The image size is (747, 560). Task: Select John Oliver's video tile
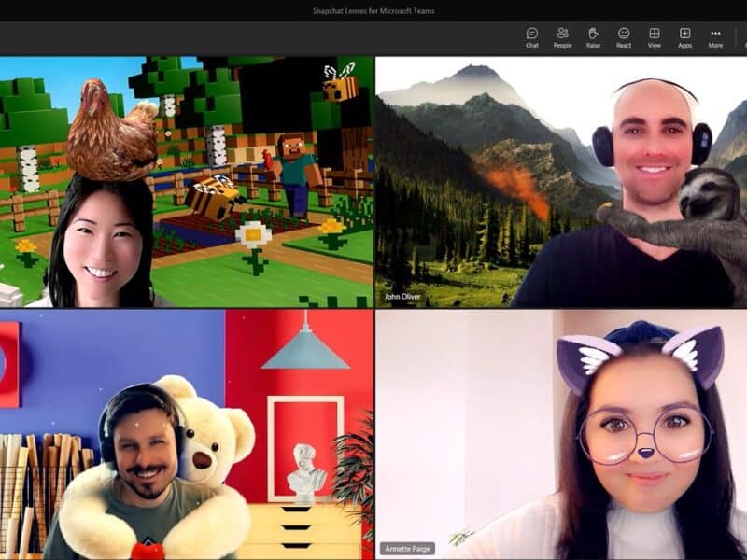(x=560, y=182)
